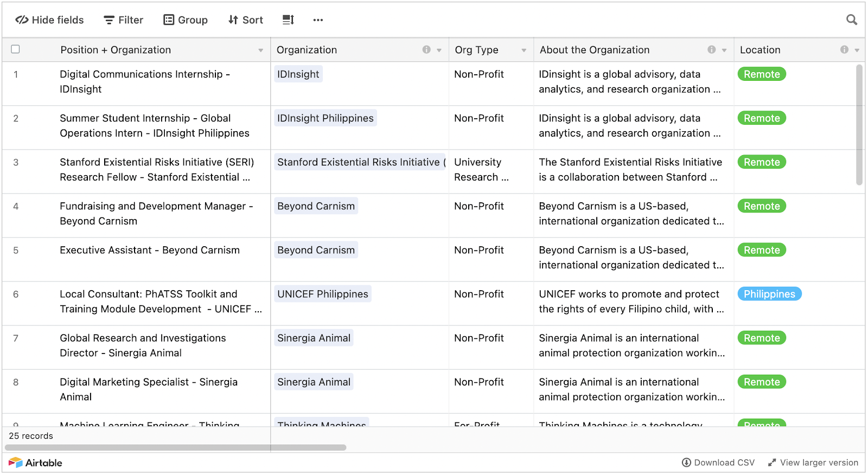Expand the Location column dropdown arrow
Viewport: 868px width, 475px height.
pos(857,50)
